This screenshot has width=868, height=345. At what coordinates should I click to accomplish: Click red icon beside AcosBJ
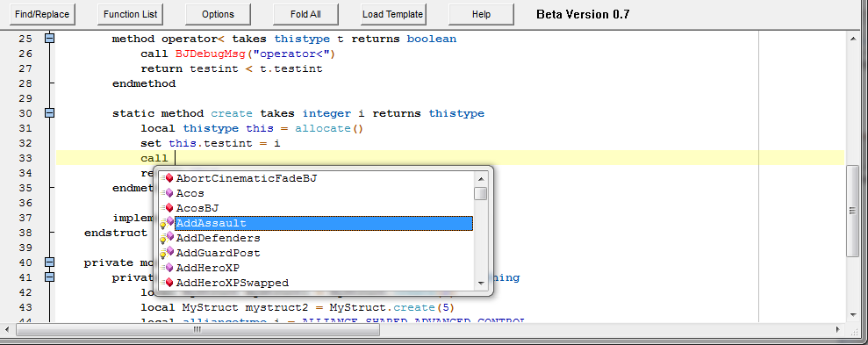click(168, 208)
